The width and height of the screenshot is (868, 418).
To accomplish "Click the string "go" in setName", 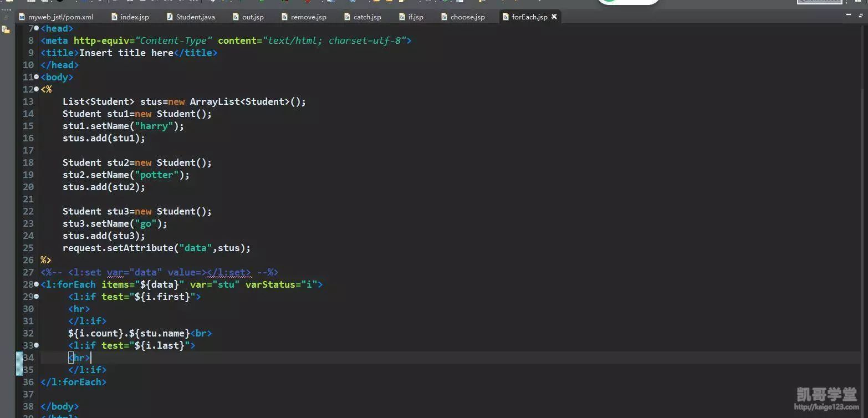I will click(x=145, y=223).
